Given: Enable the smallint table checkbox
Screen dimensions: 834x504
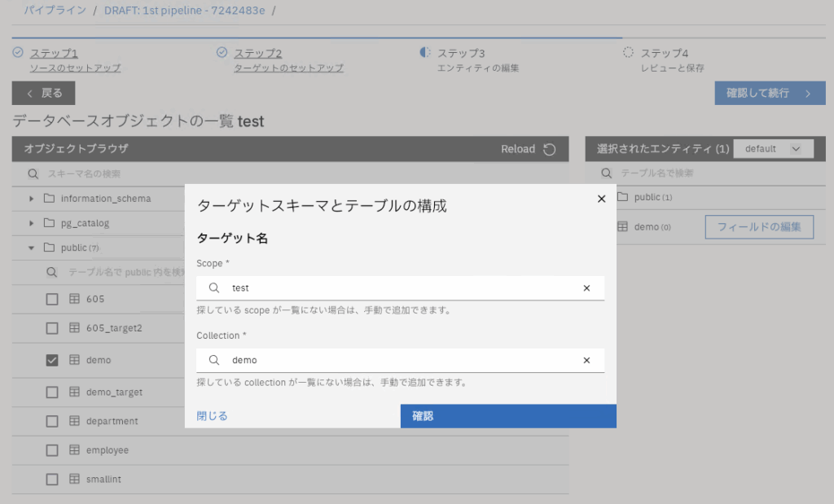Looking at the screenshot, I should tap(52, 480).
